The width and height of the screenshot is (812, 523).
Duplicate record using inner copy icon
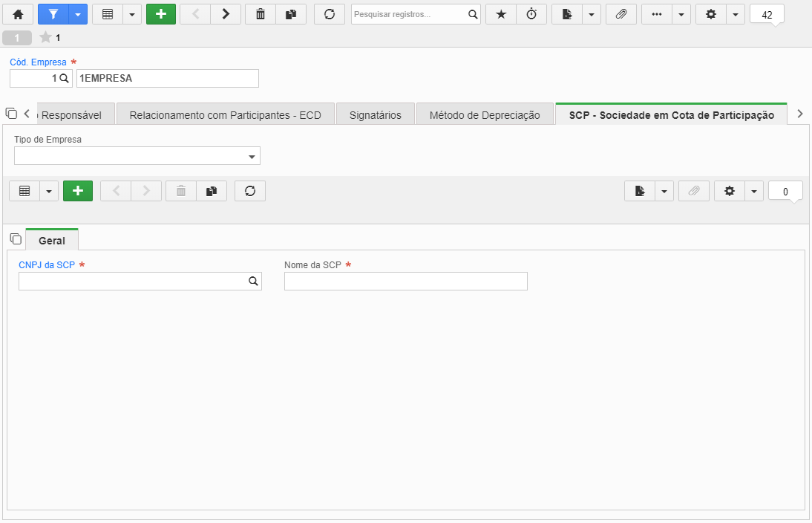[x=212, y=191]
